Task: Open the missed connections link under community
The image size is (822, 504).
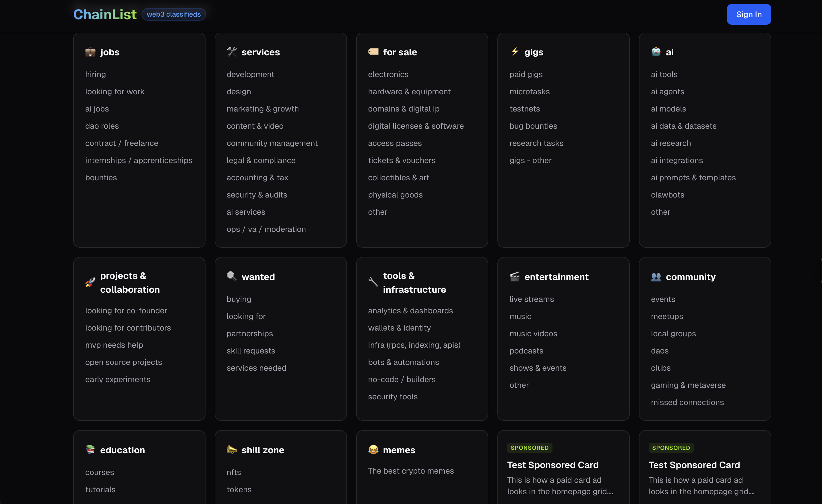Action: [687, 402]
